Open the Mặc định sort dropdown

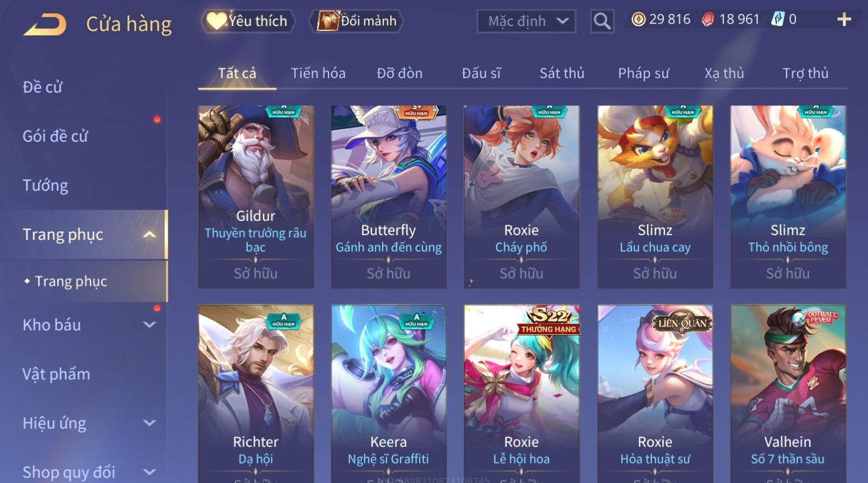526,21
